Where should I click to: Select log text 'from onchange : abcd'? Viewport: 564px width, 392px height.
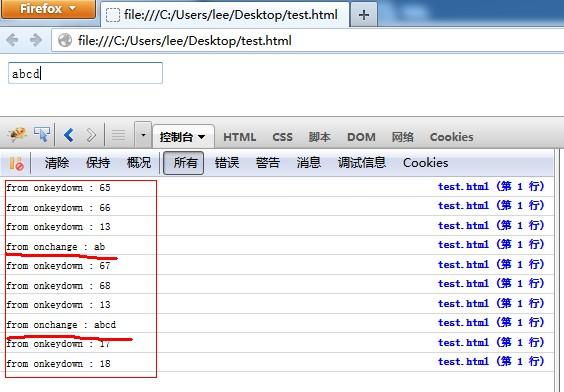point(61,325)
